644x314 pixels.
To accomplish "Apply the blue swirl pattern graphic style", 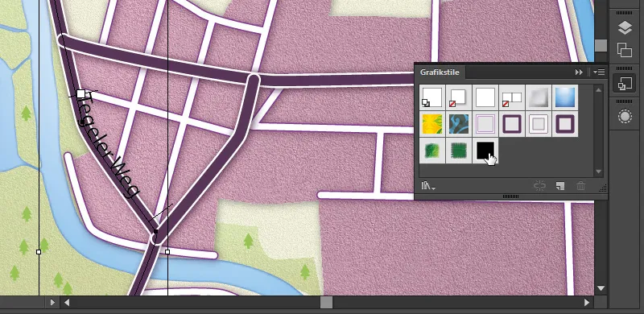I will point(458,124).
